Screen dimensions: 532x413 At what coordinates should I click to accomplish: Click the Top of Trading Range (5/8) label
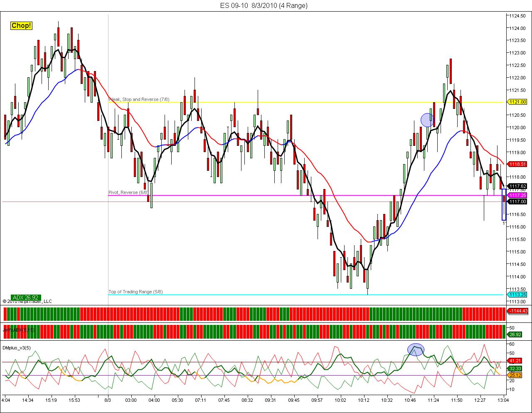135,292
